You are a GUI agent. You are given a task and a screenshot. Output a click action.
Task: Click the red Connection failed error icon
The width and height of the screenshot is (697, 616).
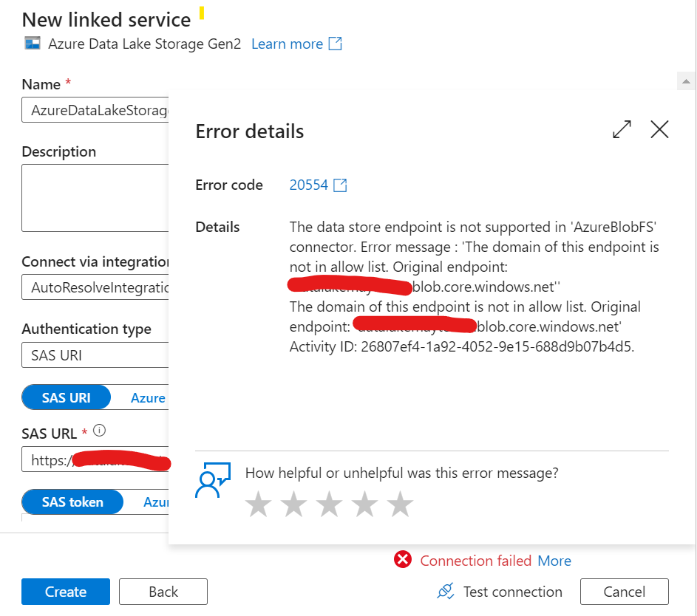(403, 560)
